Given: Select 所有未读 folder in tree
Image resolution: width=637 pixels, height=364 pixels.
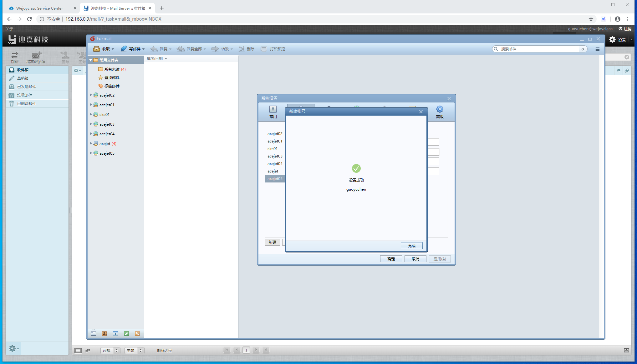Looking at the screenshot, I should pos(112,69).
